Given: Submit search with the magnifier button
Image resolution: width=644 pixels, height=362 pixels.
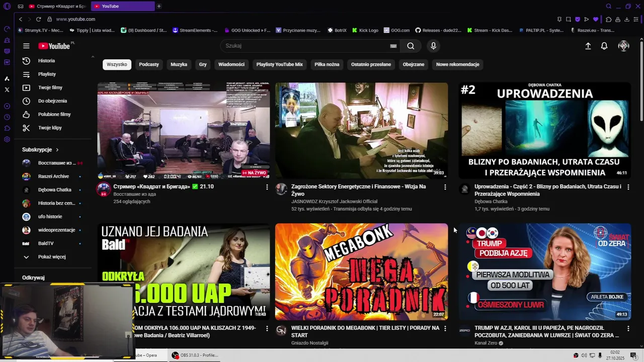Looking at the screenshot, I should click(x=411, y=46).
